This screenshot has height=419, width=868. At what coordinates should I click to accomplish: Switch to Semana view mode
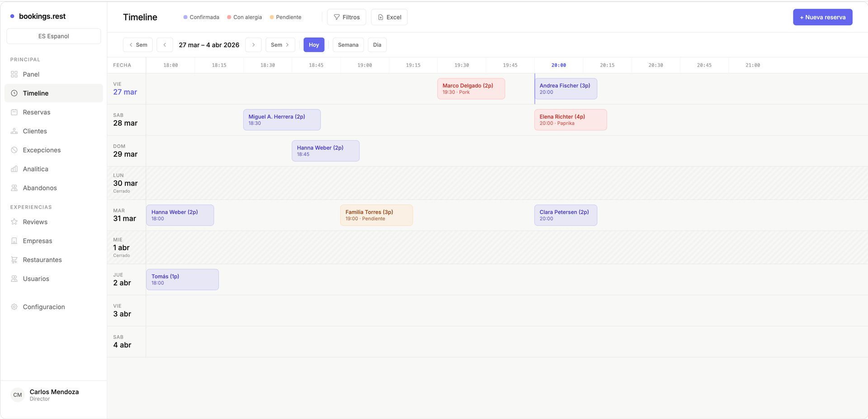[348, 45]
